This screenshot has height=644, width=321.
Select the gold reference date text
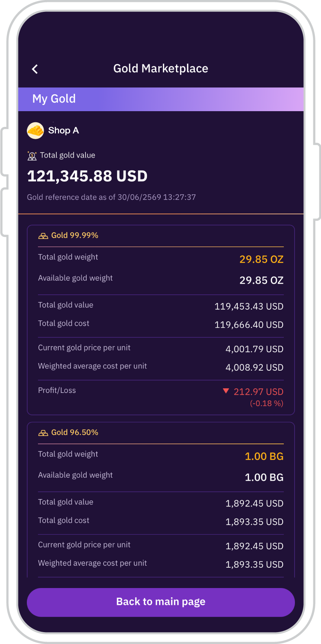tap(111, 197)
